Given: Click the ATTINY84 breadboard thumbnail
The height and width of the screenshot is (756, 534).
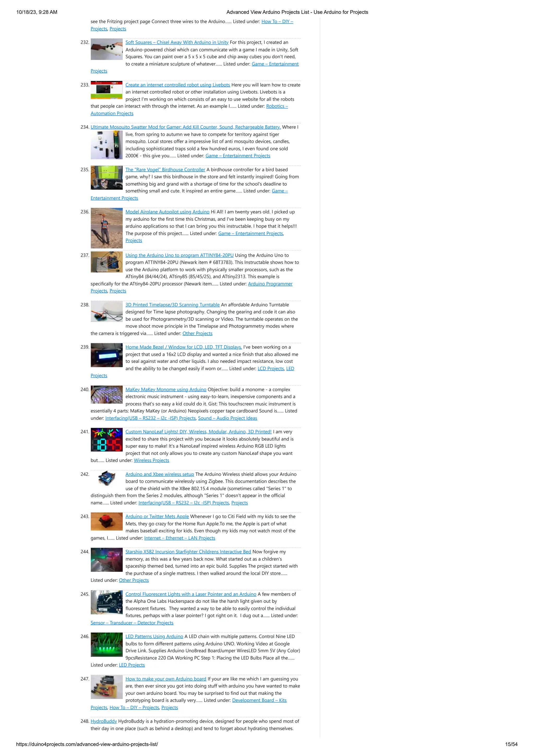Looking at the screenshot, I should click(107, 262).
